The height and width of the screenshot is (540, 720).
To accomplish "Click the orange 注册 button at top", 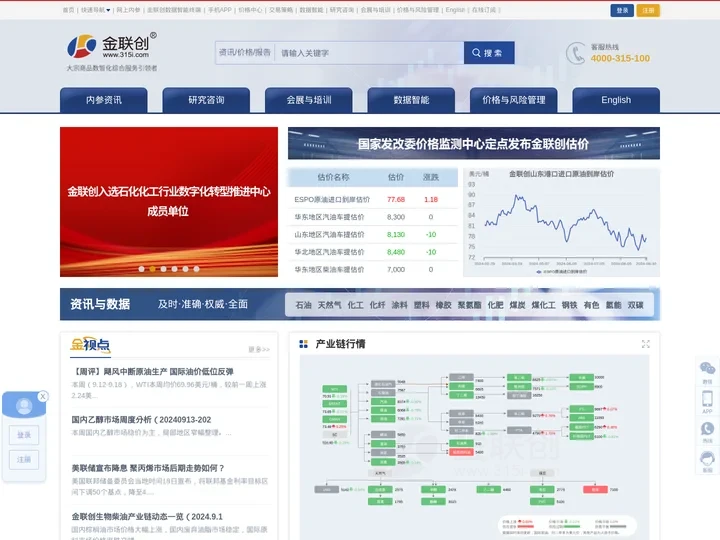I will tap(648, 10).
